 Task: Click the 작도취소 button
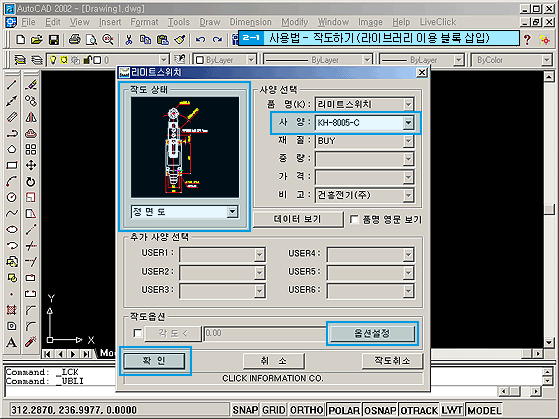(x=392, y=361)
